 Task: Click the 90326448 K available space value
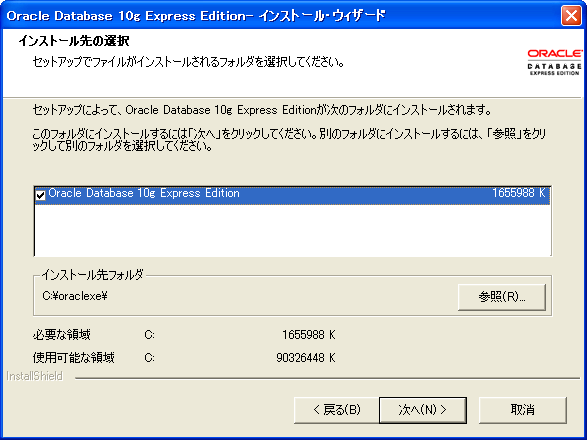[x=306, y=358]
